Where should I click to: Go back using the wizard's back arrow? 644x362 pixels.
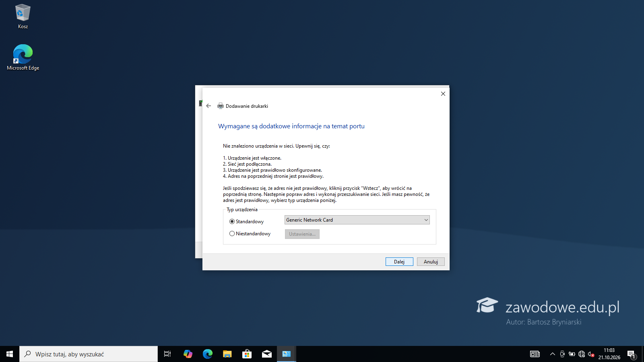click(208, 106)
